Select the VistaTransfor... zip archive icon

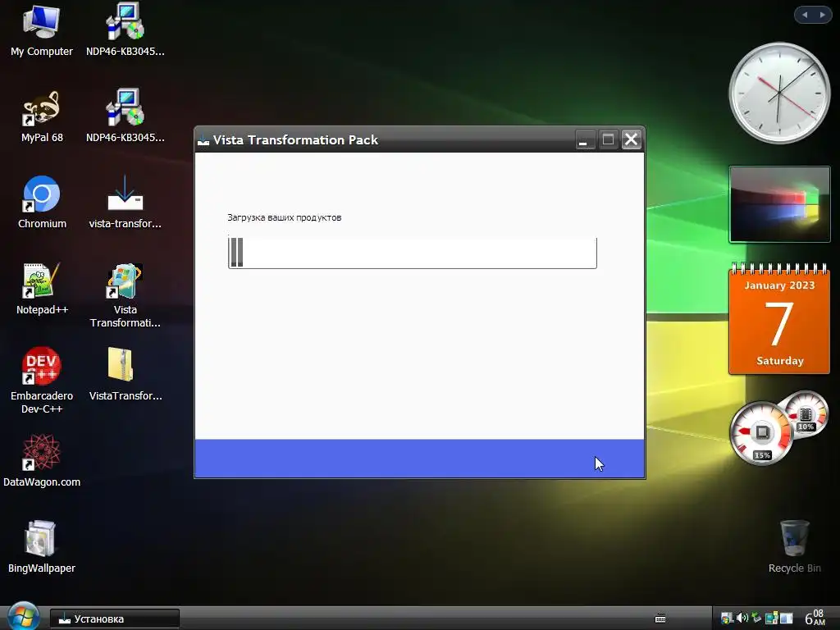[126, 374]
